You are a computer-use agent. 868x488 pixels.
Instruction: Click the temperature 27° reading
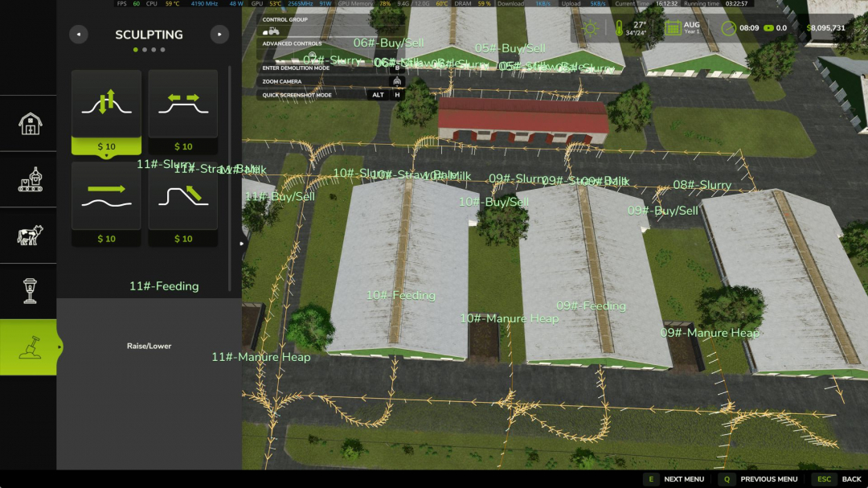click(x=640, y=25)
